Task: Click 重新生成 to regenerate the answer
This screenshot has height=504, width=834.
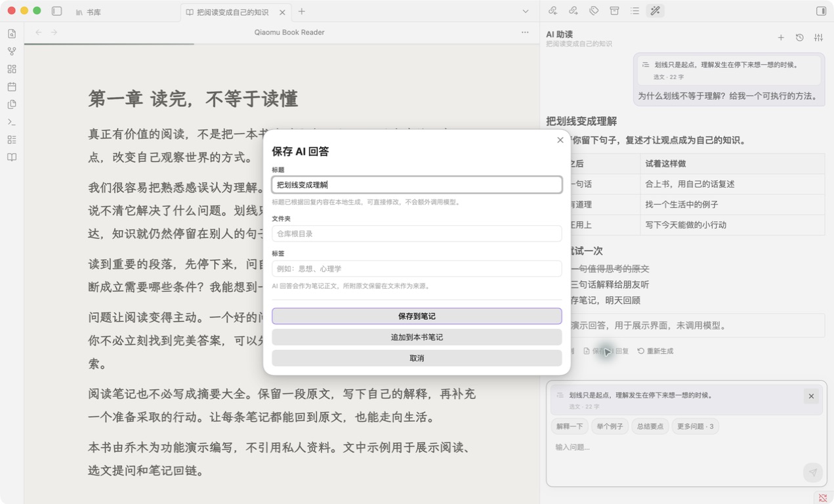Action: (656, 351)
